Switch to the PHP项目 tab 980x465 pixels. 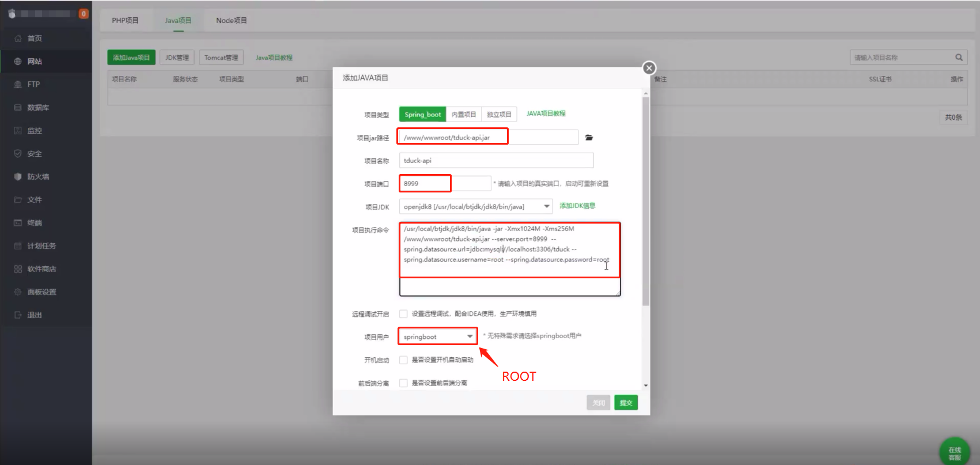tap(125, 21)
